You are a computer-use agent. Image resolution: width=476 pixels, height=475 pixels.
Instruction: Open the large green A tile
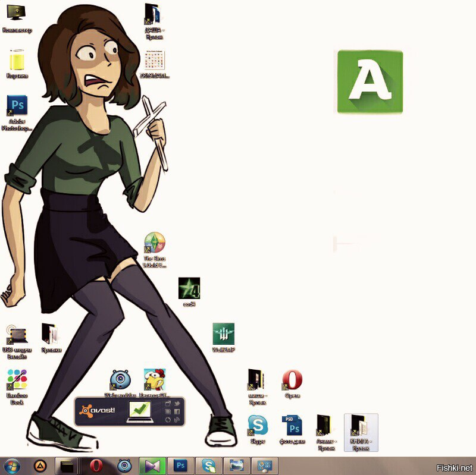point(370,82)
